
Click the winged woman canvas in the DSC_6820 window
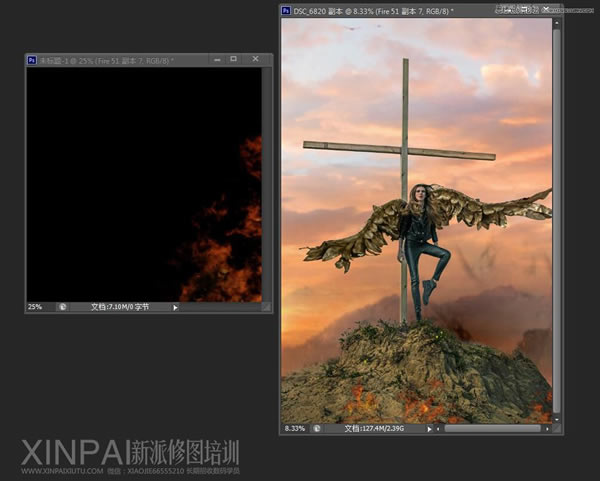417,220
